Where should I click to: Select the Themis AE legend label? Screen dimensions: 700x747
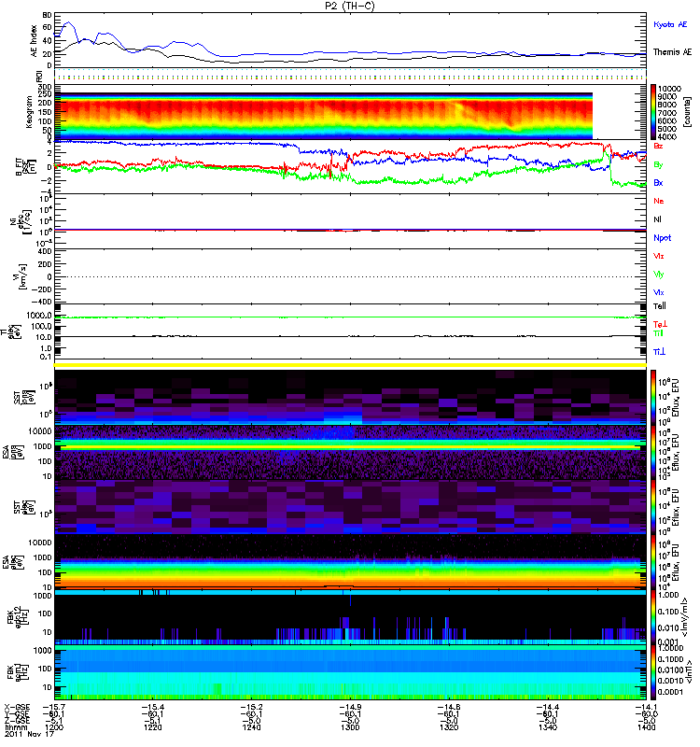pyautogui.click(x=672, y=53)
